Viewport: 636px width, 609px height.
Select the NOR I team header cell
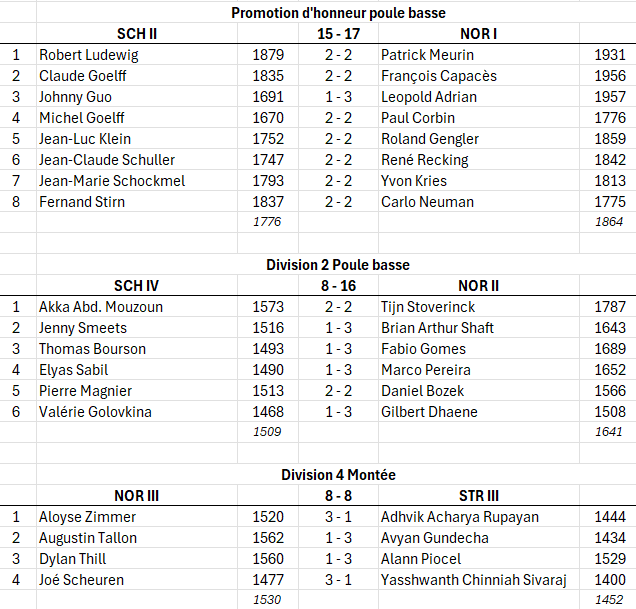(479, 34)
